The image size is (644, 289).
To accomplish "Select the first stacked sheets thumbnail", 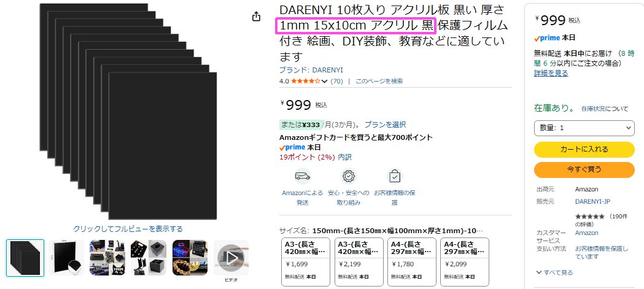I will (25, 258).
